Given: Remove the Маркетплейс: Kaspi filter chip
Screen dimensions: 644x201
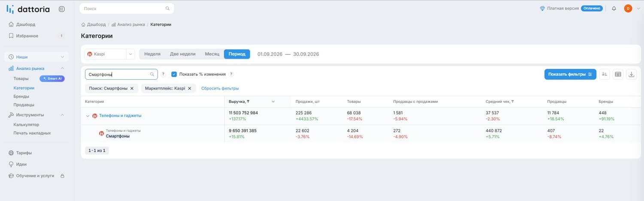Looking at the screenshot, I should pyautogui.click(x=189, y=88).
